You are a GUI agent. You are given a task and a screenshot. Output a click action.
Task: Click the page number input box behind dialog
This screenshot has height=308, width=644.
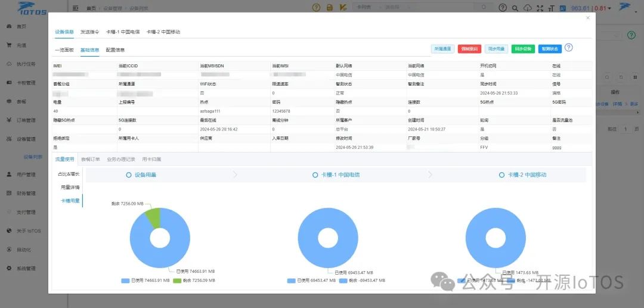626,129
